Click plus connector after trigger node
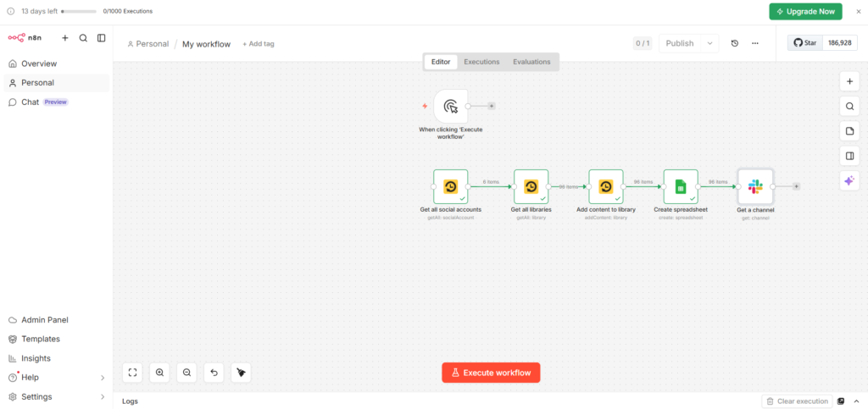 [x=492, y=106]
